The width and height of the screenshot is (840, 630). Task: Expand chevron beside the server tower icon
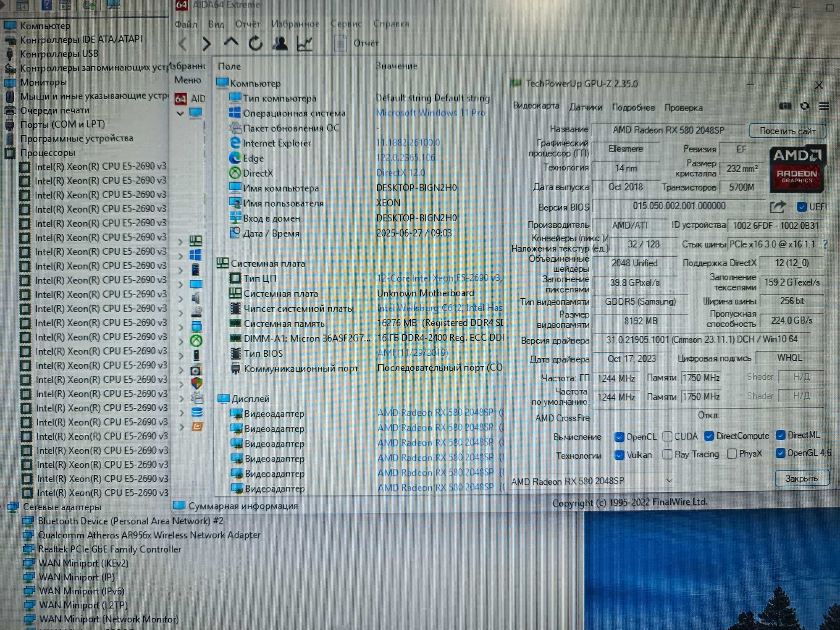click(181, 270)
